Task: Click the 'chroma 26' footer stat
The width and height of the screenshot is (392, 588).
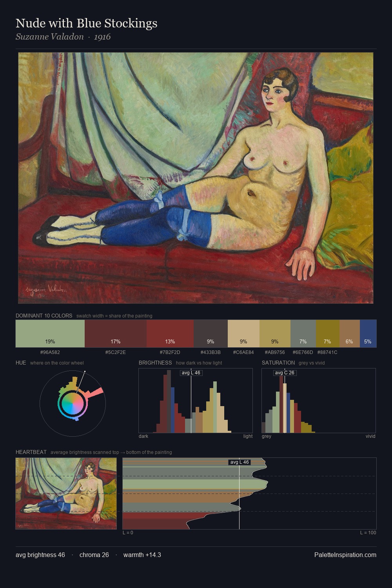Action: click(94, 555)
